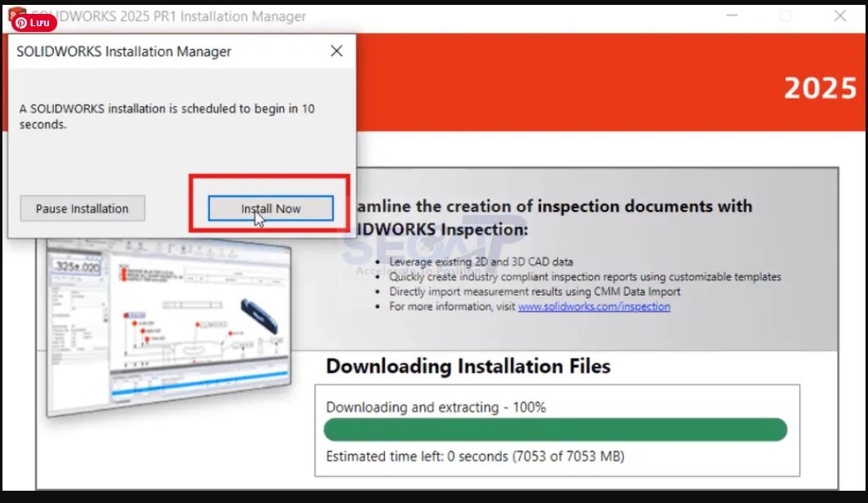Screen dimensions: 868x503
Task: Click the Install Now button
Action: (x=271, y=208)
